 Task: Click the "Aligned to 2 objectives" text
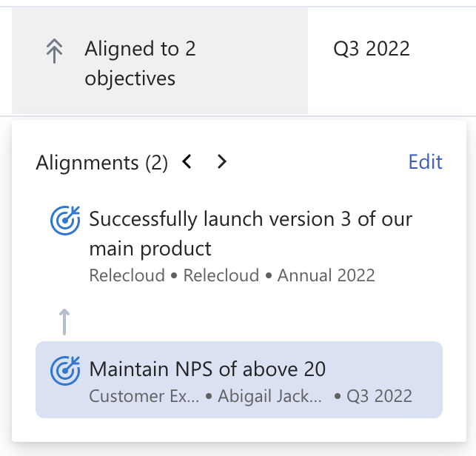point(140,64)
